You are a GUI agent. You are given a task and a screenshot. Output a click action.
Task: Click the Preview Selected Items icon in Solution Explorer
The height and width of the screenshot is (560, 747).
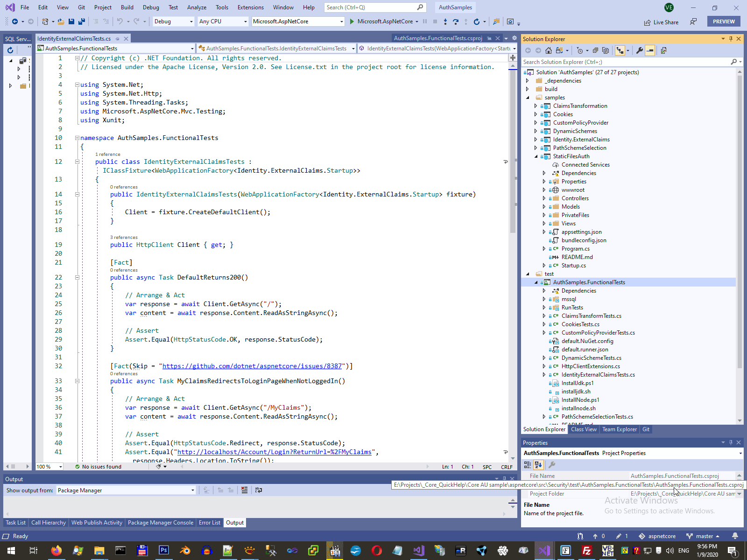(x=663, y=50)
